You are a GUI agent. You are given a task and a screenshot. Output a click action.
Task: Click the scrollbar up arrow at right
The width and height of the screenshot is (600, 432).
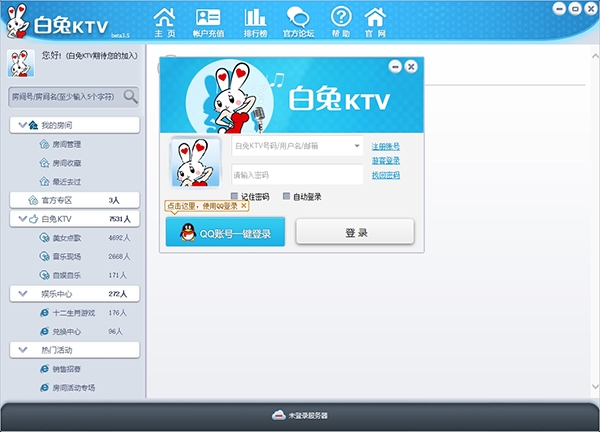pos(595,56)
